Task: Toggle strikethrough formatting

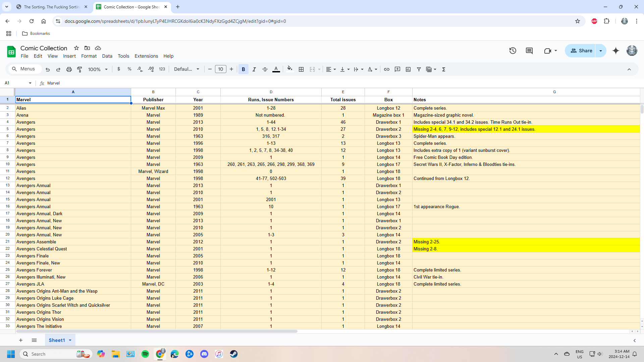Action: click(265, 69)
